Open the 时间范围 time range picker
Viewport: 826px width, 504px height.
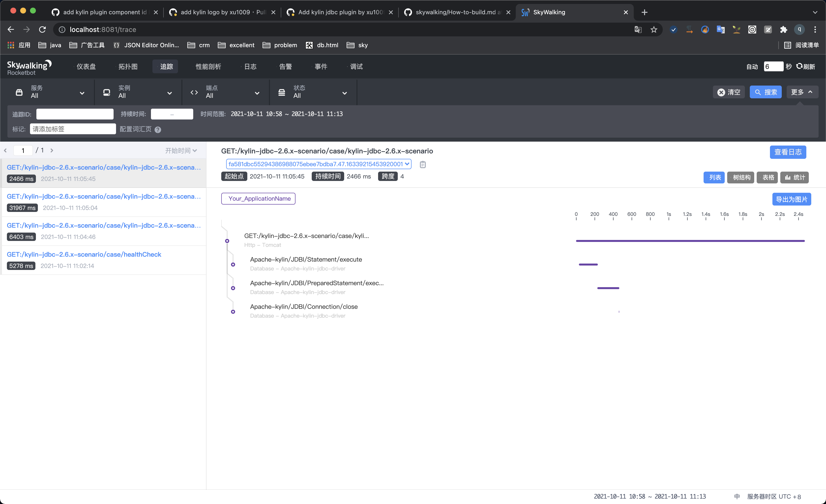287,114
